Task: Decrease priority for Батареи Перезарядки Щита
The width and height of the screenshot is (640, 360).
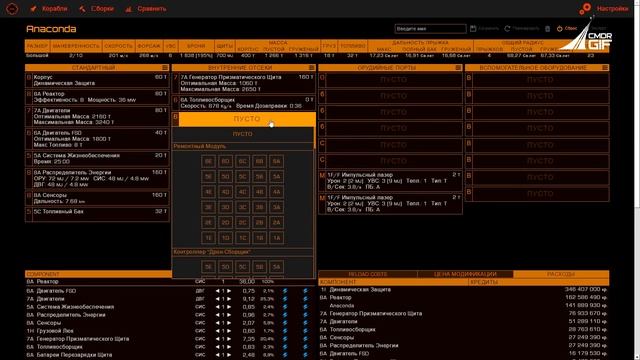Action: [217, 355]
